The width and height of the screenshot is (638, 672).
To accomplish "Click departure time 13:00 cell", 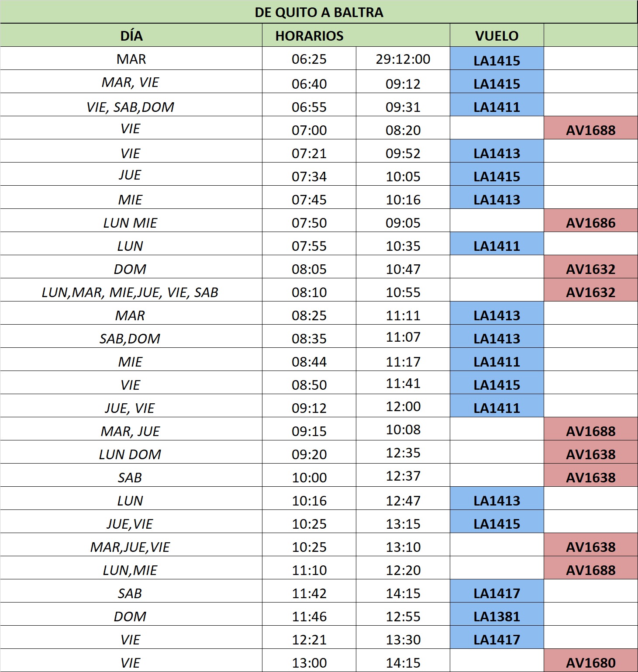I will (309, 663).
